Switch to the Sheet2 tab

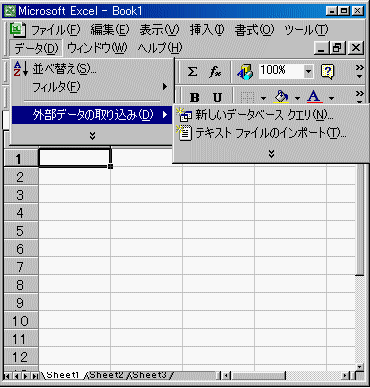click(x=106, y=375)
